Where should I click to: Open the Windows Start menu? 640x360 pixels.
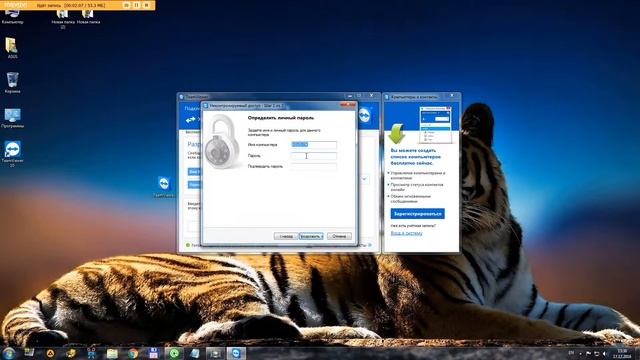pos(9,353)
